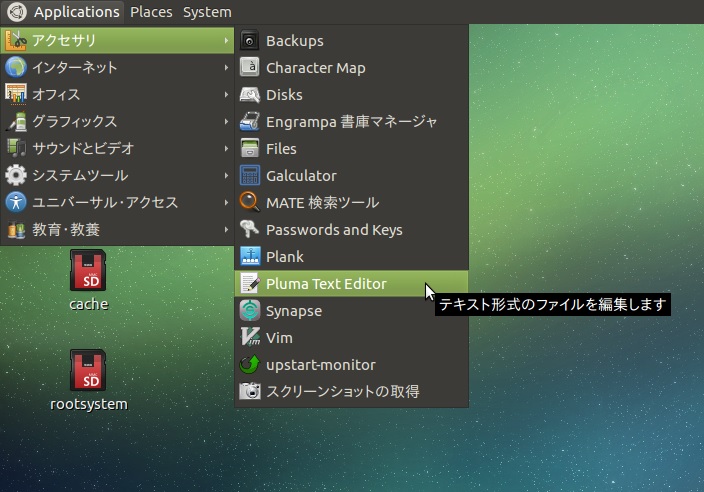Select the rootsystem SD card desktop icon

point(88,370)
